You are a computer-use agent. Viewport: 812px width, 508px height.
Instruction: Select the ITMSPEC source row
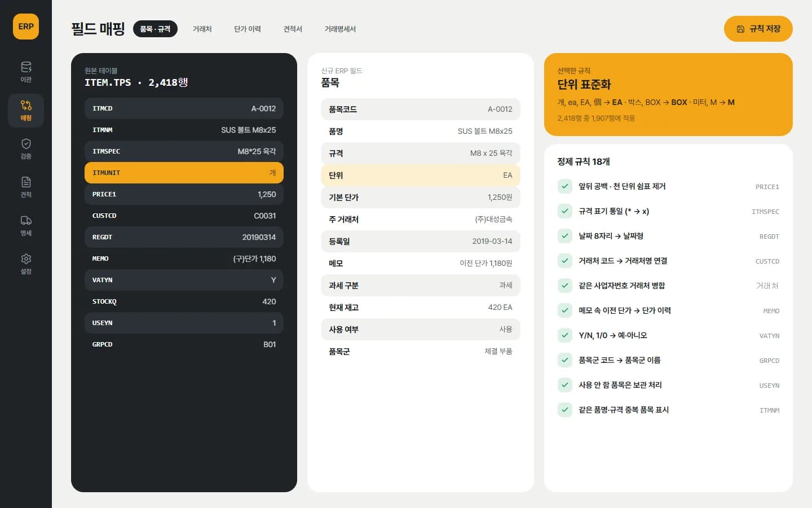184,151
